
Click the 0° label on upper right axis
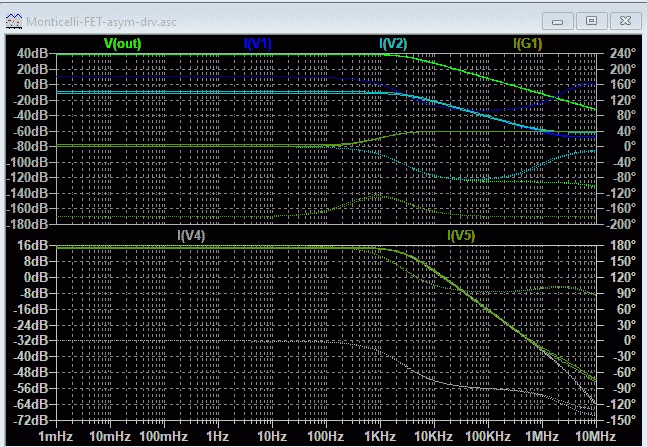pyautogui.click(x=630, y=147)
